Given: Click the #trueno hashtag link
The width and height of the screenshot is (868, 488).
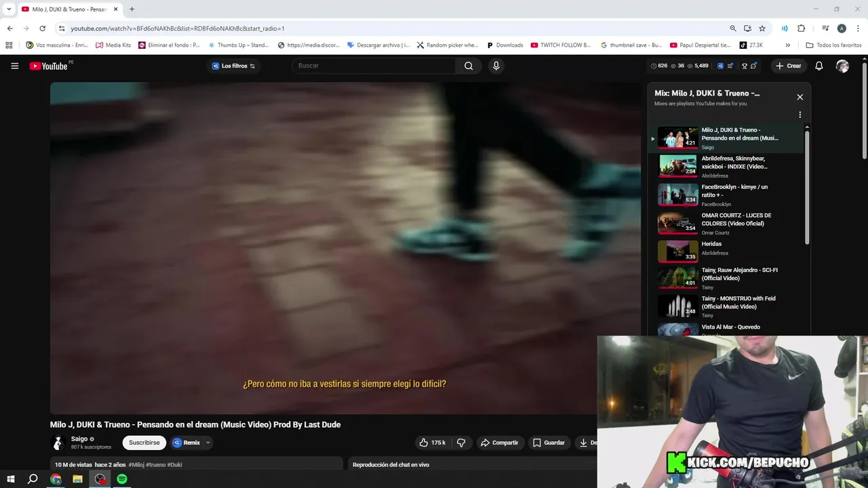Looking at the screenshot, I should pyautogui.click(x=156, y=464).
